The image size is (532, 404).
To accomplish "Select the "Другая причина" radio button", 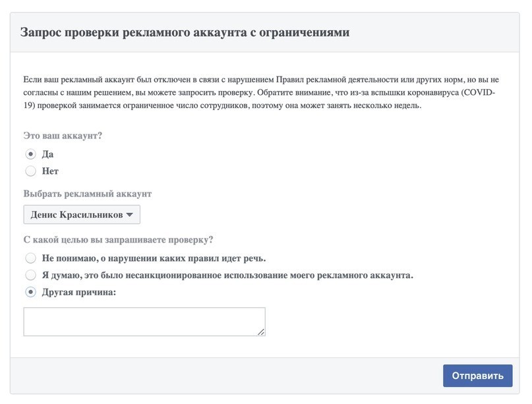I will (30, 292).
